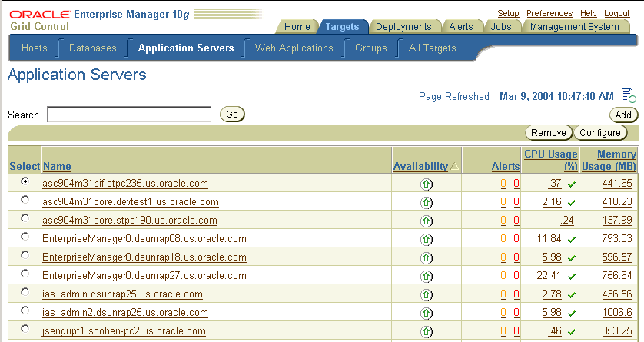Open jsengupt1.scohen-pc2.us.oracle.com server link

[124, 331]
